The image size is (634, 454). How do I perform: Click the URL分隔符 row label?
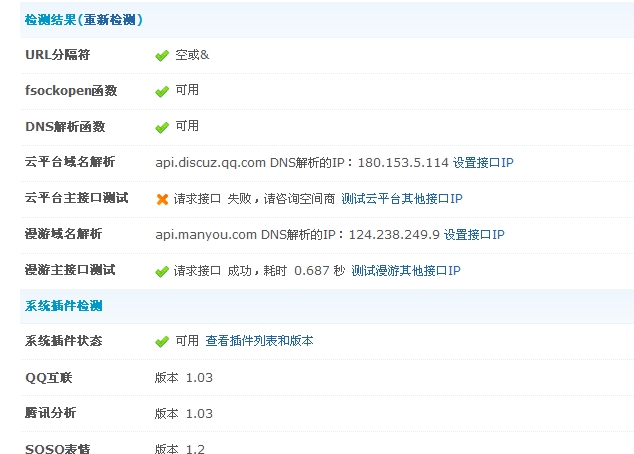(x=57, y=55)
